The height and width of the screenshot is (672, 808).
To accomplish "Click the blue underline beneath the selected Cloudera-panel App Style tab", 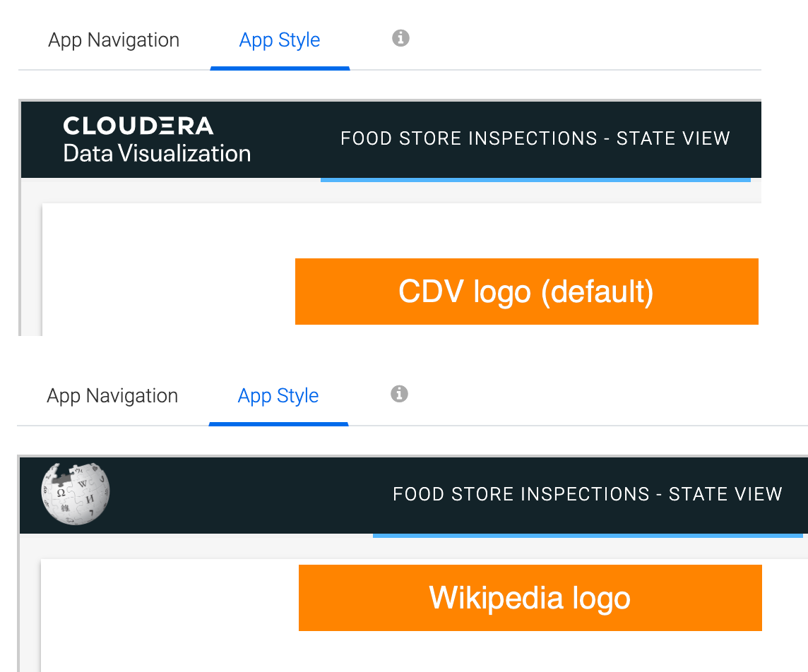I will coord(280,68).
